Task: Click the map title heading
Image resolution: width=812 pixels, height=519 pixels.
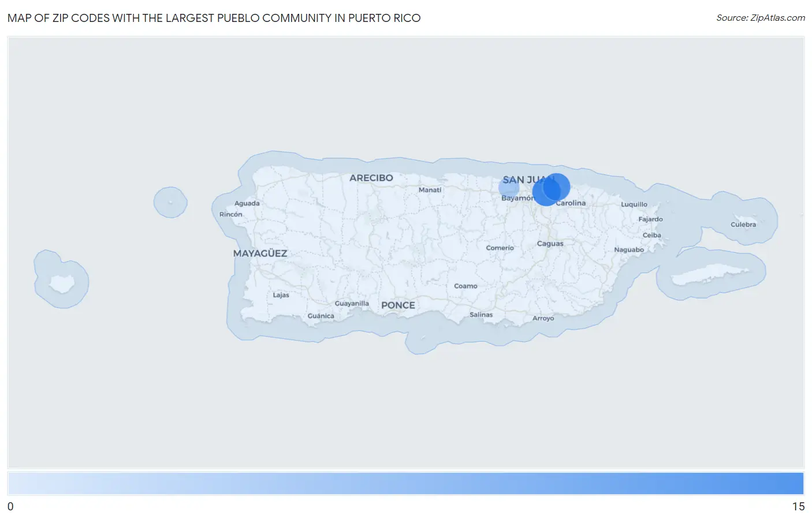Action: point(214,18)
